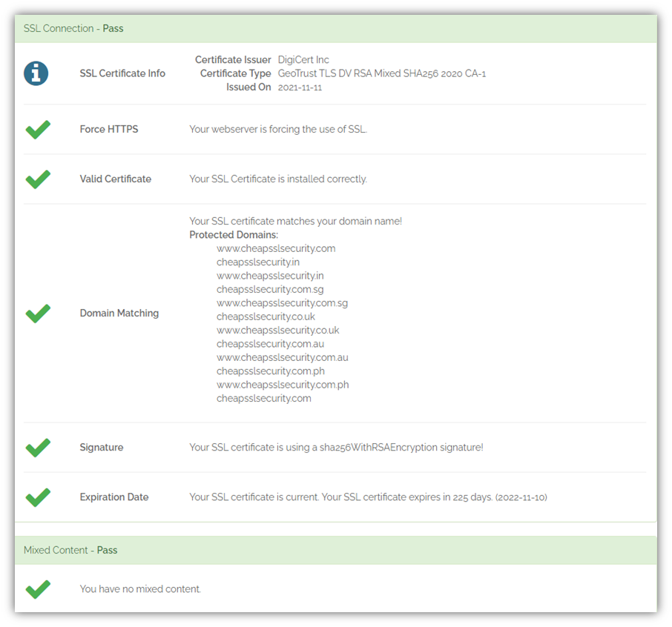Select the SSL Connection - Pass header

click(x=335, y=29)
